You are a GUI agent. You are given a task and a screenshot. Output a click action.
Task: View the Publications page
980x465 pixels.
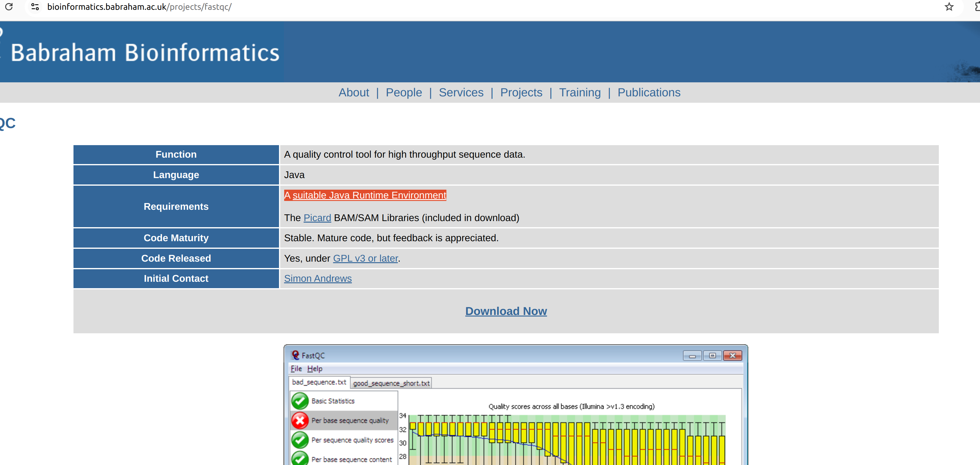tap(649, 92)
